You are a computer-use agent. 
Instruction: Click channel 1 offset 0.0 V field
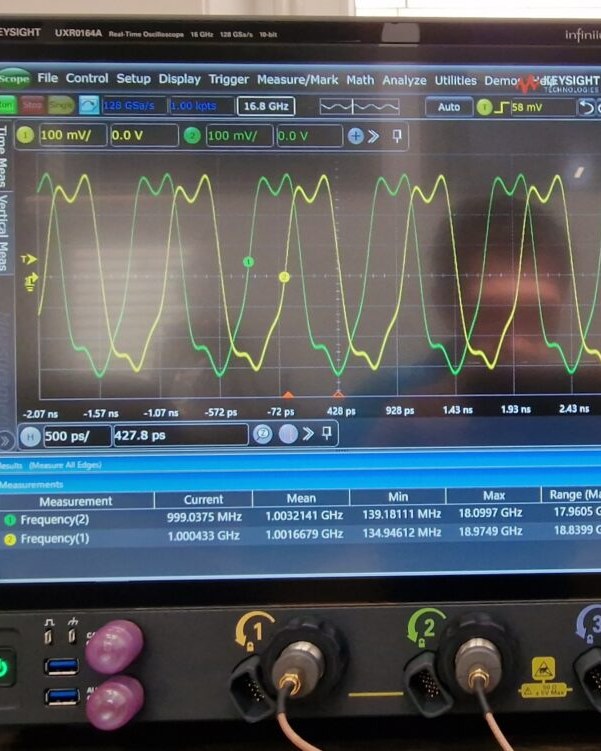[144, 136]
